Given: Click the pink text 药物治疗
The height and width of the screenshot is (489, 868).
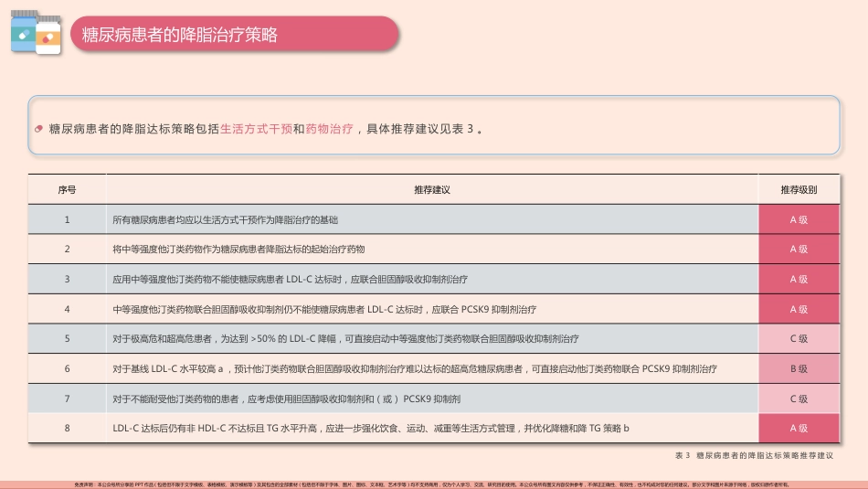Looking at the screenshot, I should point(329,129).
